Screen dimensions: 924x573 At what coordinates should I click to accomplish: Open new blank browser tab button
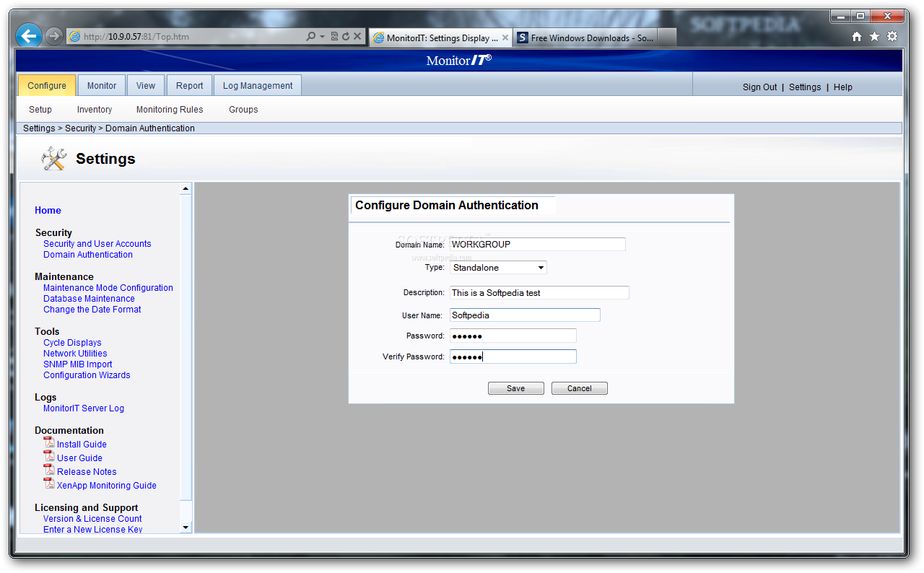click(668, 38)
